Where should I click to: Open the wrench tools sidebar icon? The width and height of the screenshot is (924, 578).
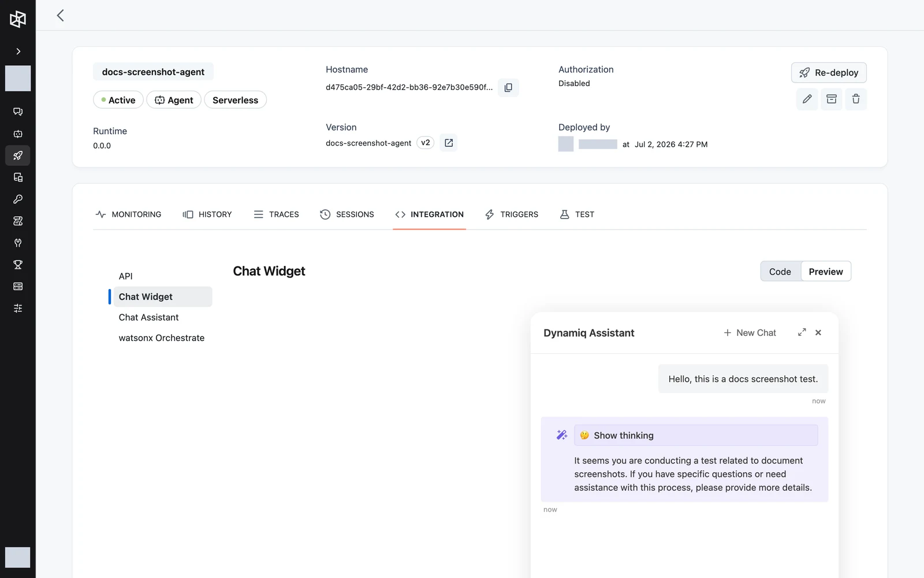(x=18, y=243)
